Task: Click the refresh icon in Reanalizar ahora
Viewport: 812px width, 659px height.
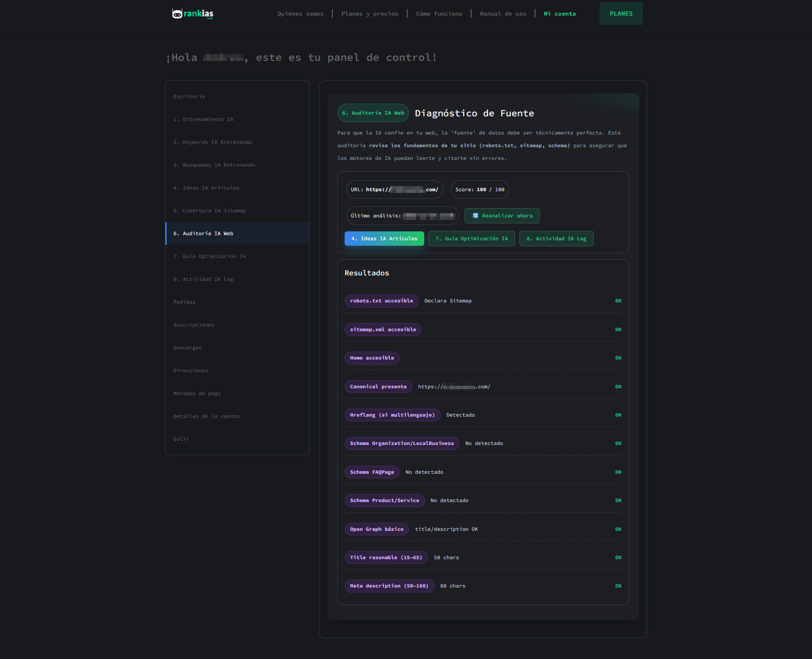Action: click(475, 216)
